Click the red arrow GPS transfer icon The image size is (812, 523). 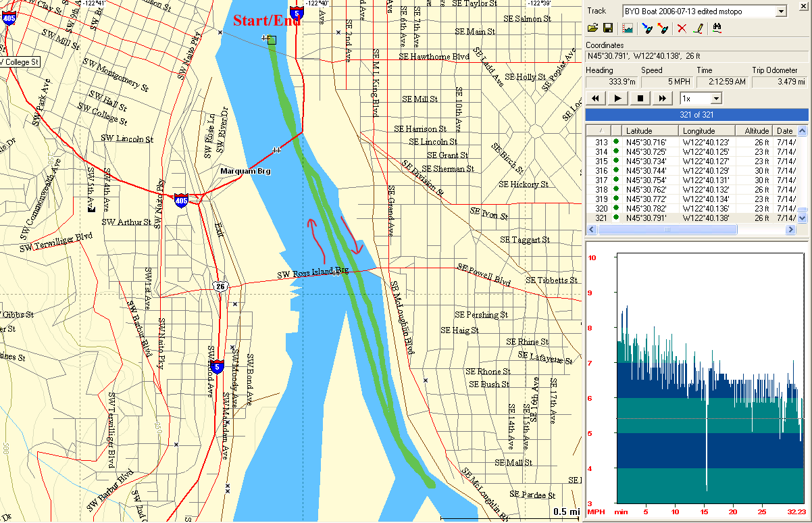click(663, 28)
